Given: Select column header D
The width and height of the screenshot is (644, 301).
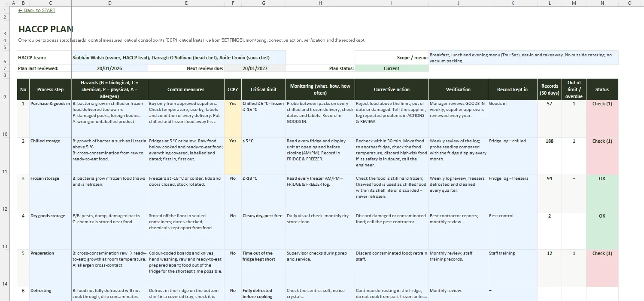Looking at the screenshot, I should tap(110, 3).
